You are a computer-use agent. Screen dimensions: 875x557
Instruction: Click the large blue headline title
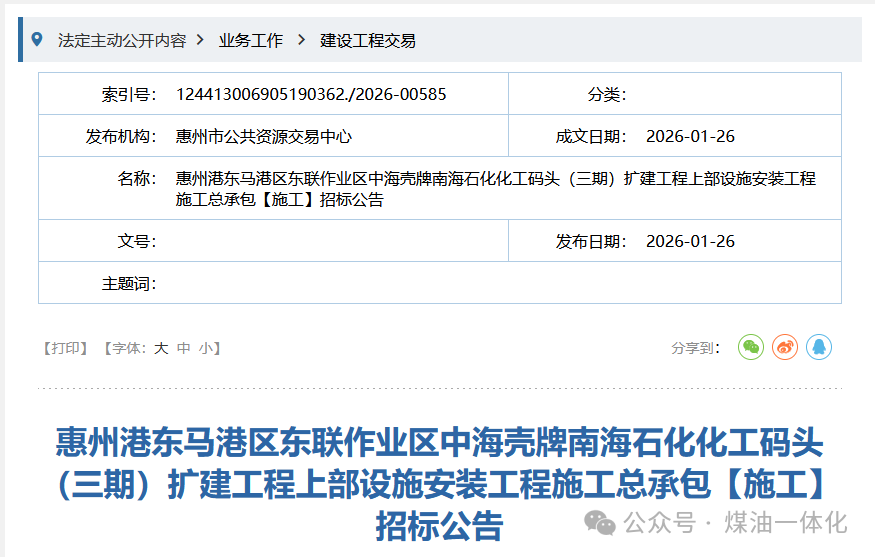[439, 482]
